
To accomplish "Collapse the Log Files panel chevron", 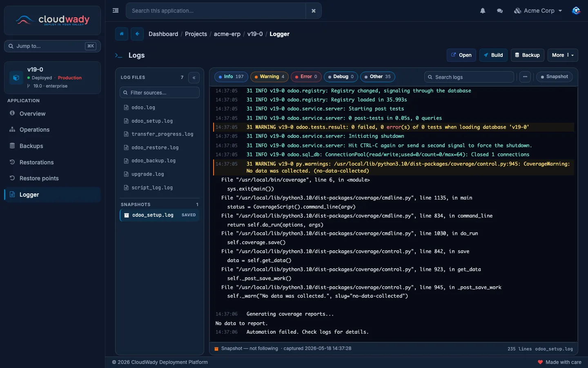I will (194, 78).
